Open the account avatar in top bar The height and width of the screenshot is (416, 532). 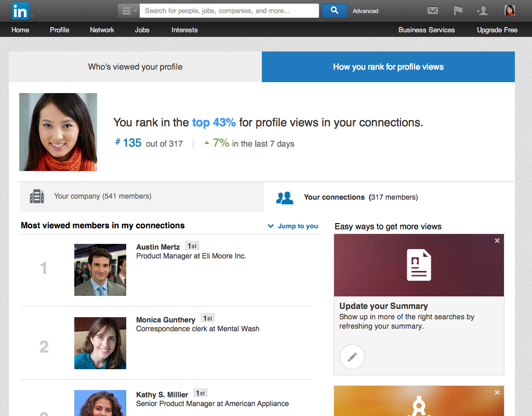510,10
